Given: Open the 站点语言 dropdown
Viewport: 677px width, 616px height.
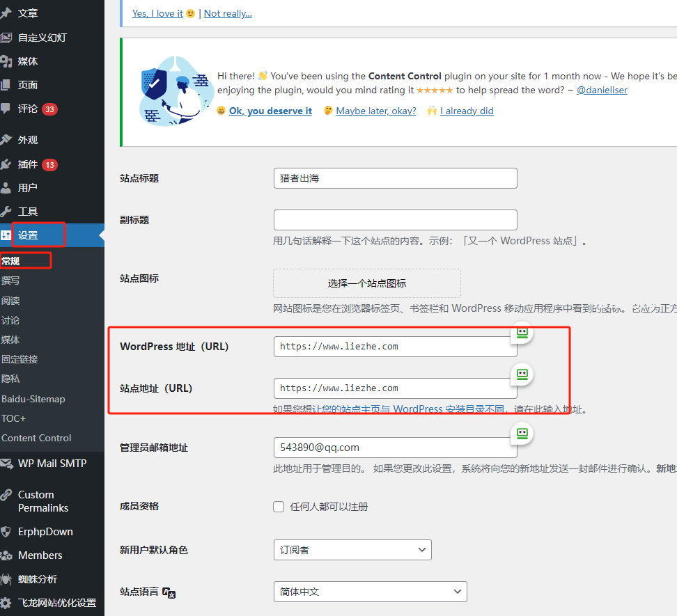Looking at the screenshot, I should tap(370, 592).
